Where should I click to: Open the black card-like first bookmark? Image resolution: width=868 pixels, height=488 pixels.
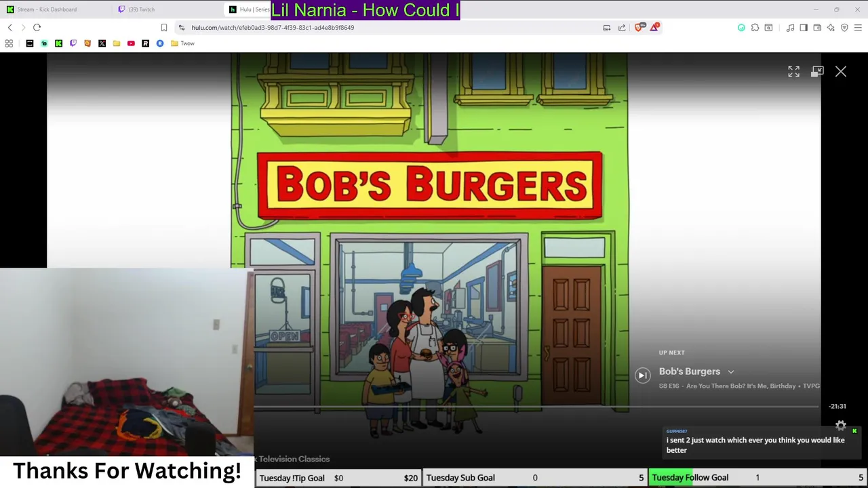click(x=30, y=43)
